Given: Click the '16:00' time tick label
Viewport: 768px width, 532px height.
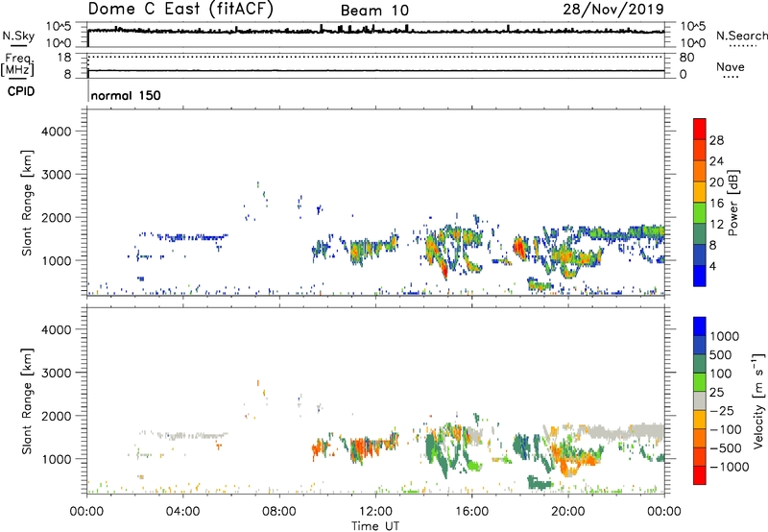Looking at the screenshot, I should pos(471,512).
